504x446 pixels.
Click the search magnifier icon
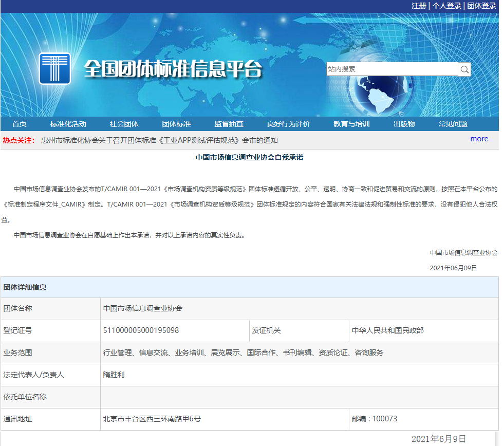(x=464, y=69)
